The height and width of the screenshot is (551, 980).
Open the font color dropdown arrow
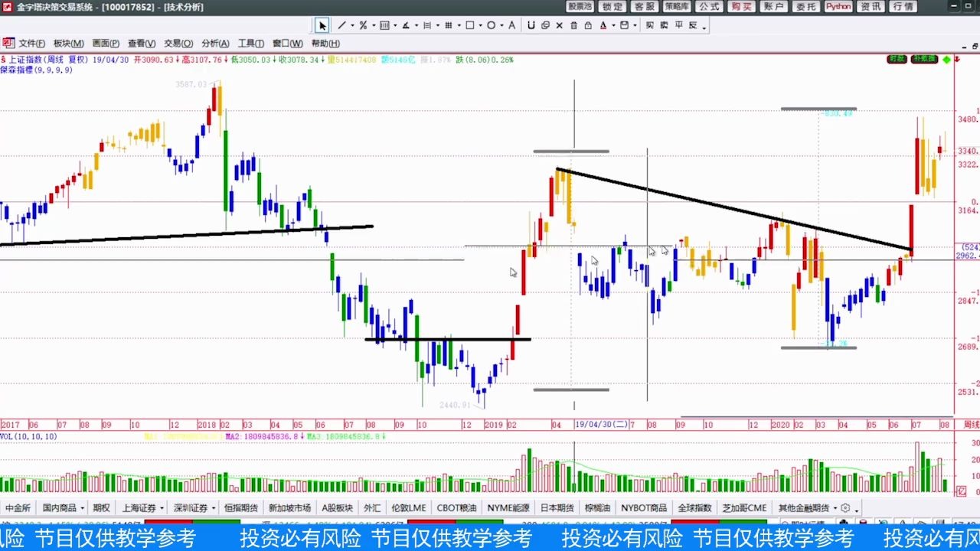click(x=613, y=25)
